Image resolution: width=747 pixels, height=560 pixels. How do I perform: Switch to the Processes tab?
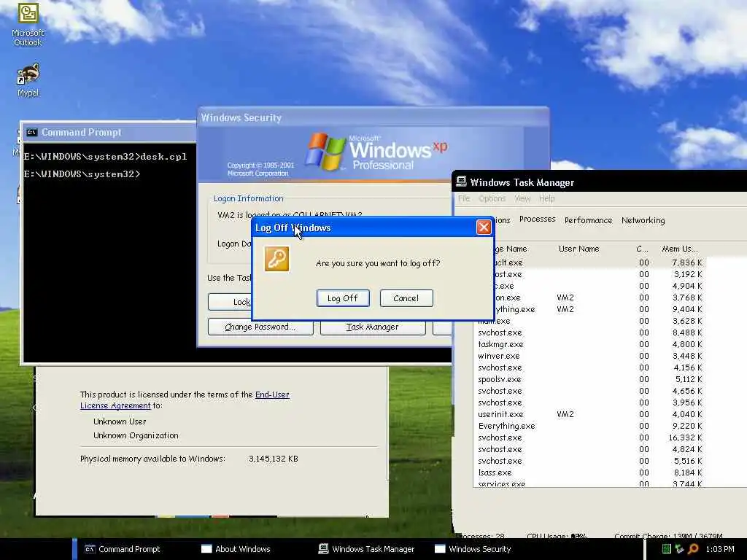click(537, 219)
